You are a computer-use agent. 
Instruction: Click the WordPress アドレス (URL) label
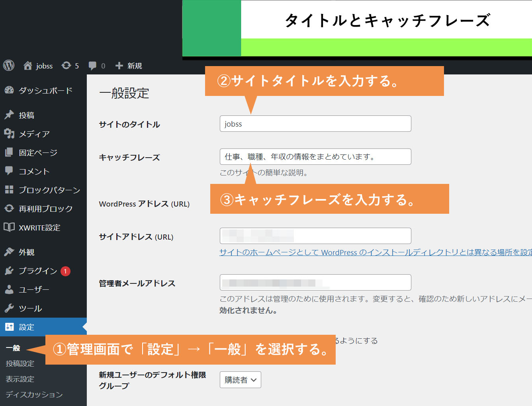144,204
